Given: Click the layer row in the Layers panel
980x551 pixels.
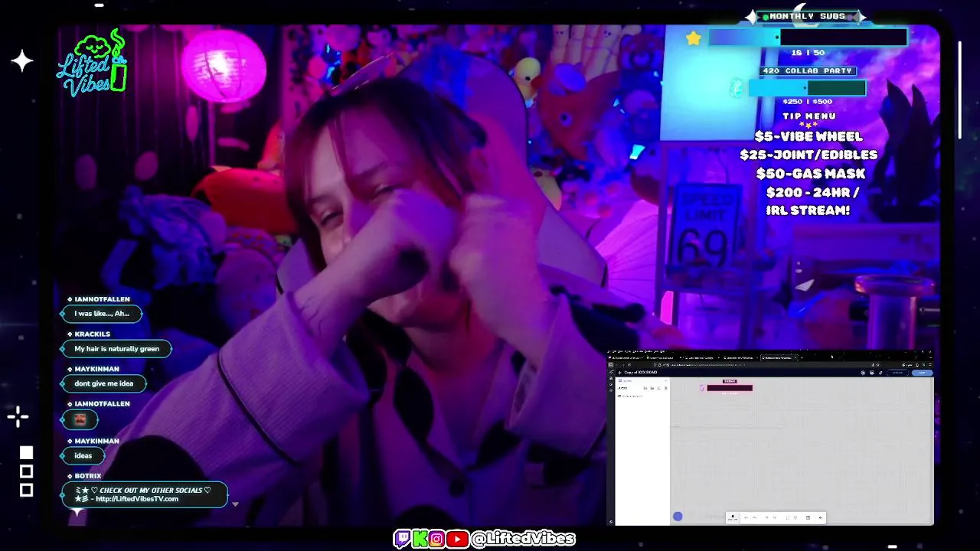Looking at the screenshot, I should [x=642, y=396].
